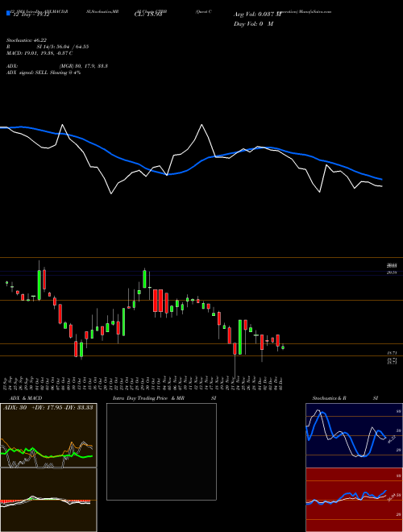The height and width of the screenshot is (532, 403).
Task: Click the last green candlestick on the chart
Action: 283,347
